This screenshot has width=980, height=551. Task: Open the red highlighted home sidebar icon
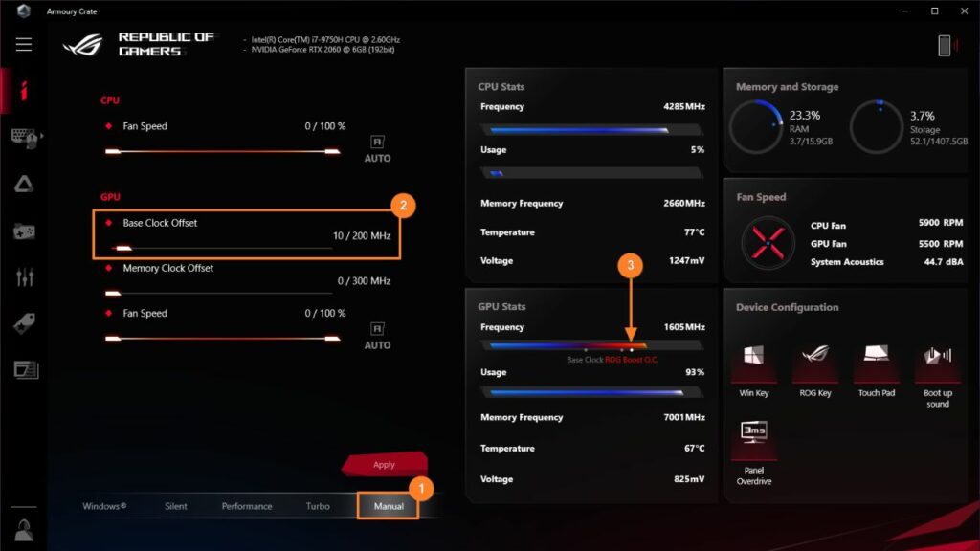pyautogui.click(x=23, y=91)
